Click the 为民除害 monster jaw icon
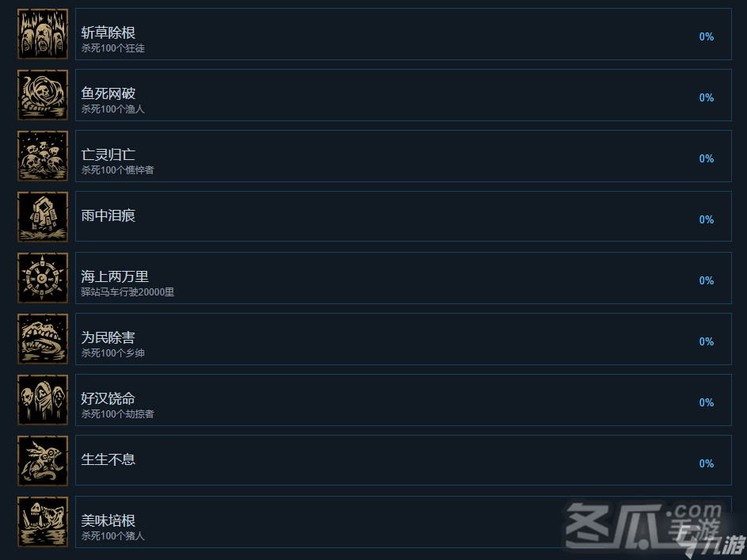 pyautogui.click(x=43, y=338)
